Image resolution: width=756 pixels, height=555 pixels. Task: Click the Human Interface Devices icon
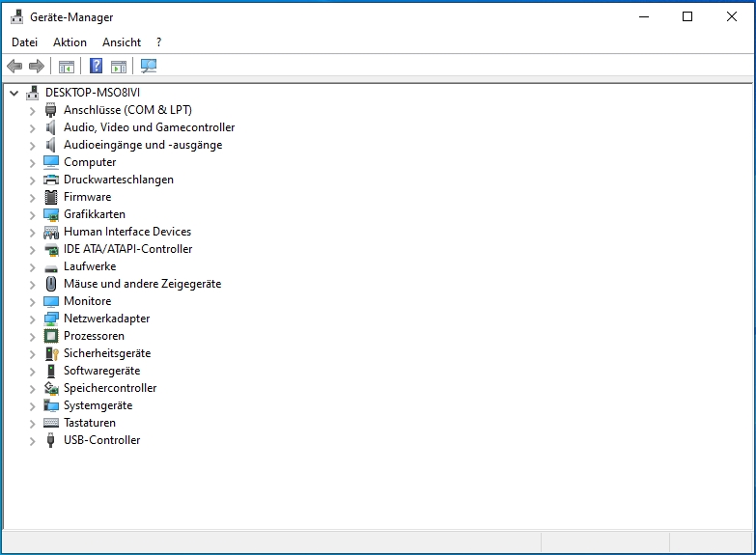(x=50, y=233)
